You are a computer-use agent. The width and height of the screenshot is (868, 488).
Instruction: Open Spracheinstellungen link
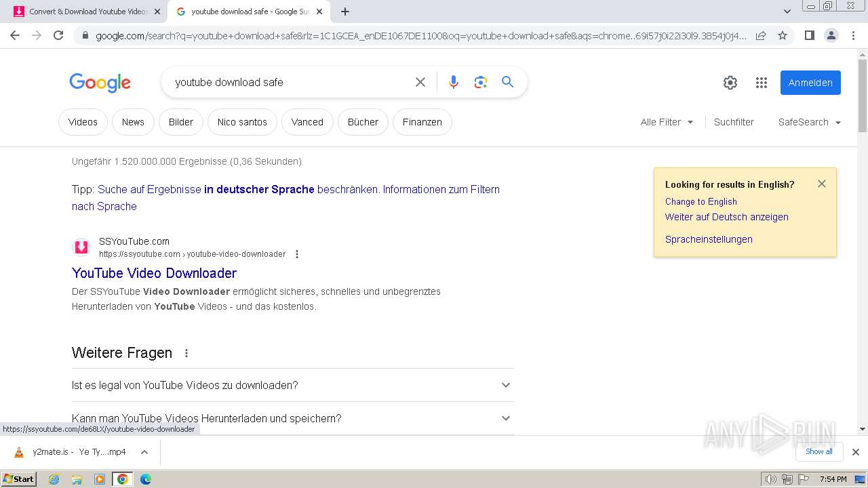[709, 239]
